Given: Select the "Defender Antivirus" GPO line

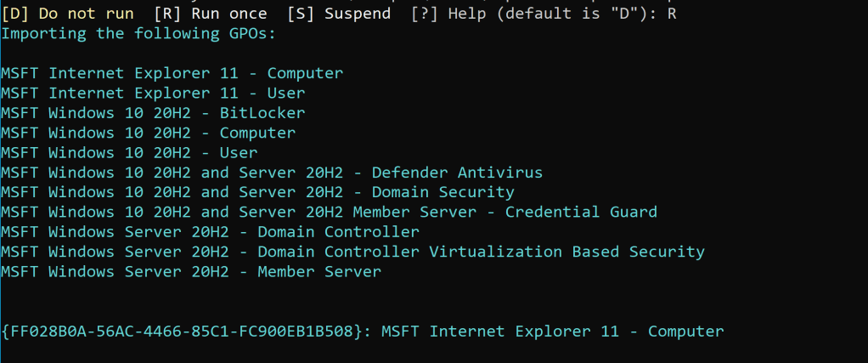Looking at the screenshot, I should click(x=272, y=173).
